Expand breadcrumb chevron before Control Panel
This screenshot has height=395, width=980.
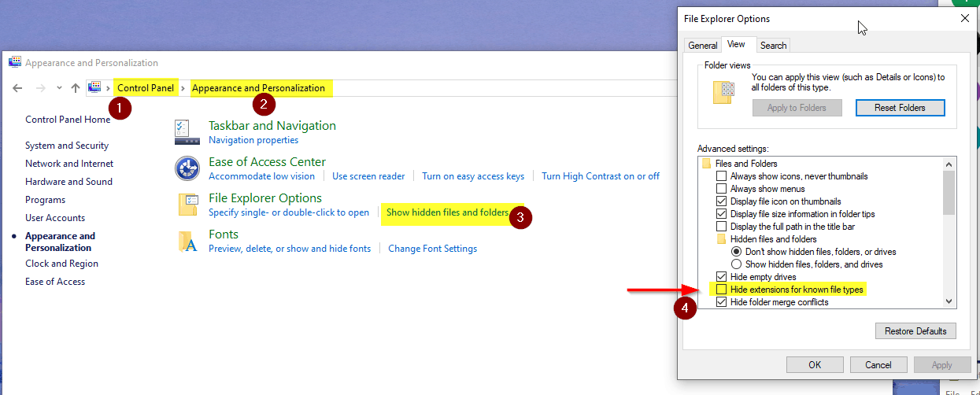click(x=109, y=88)
